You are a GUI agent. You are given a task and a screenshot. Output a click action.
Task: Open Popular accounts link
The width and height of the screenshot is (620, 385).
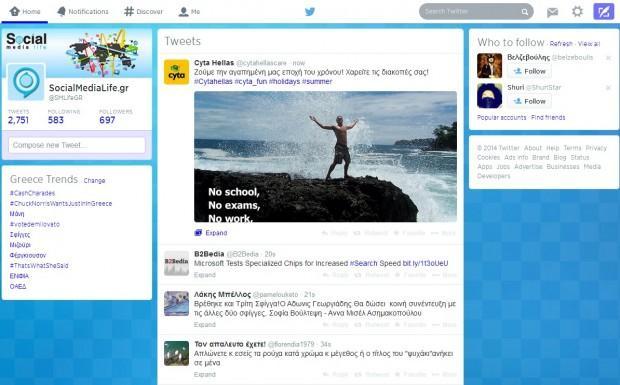502,118
